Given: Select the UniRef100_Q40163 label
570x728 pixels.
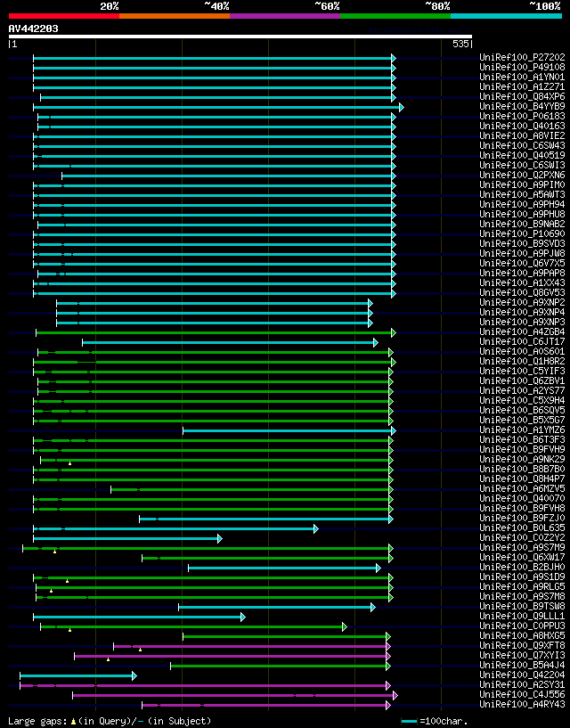Looking at the screenshot, I should [x=522, y=126].
